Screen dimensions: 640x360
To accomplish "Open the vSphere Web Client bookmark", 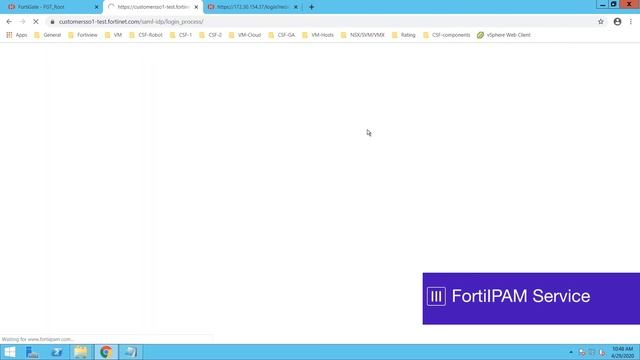I will pos(504,35).
